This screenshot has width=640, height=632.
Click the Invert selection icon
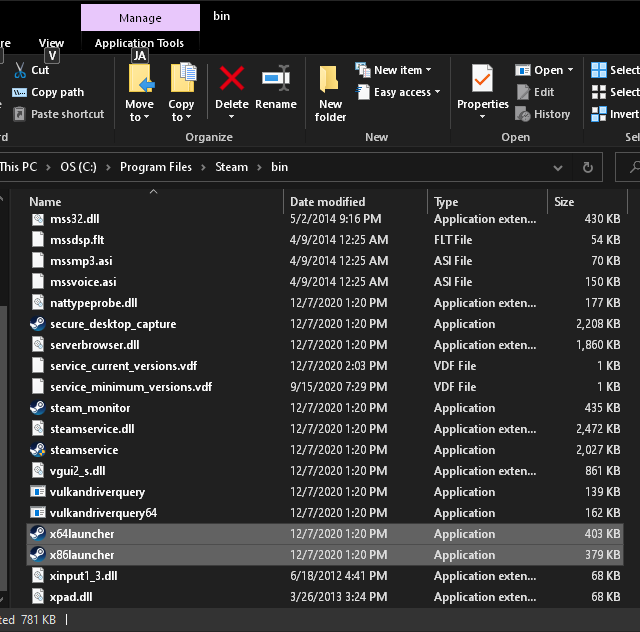(x=599, y=114)
